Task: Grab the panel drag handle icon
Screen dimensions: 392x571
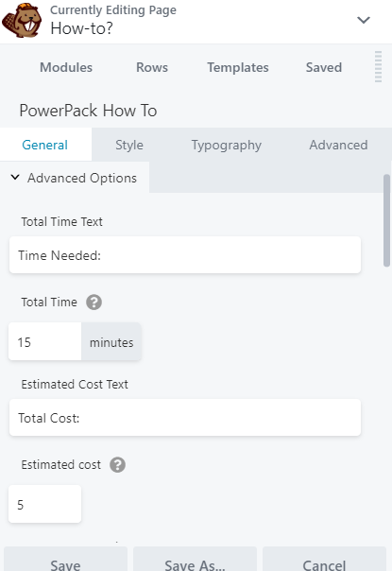Action: tap(378, 66)
